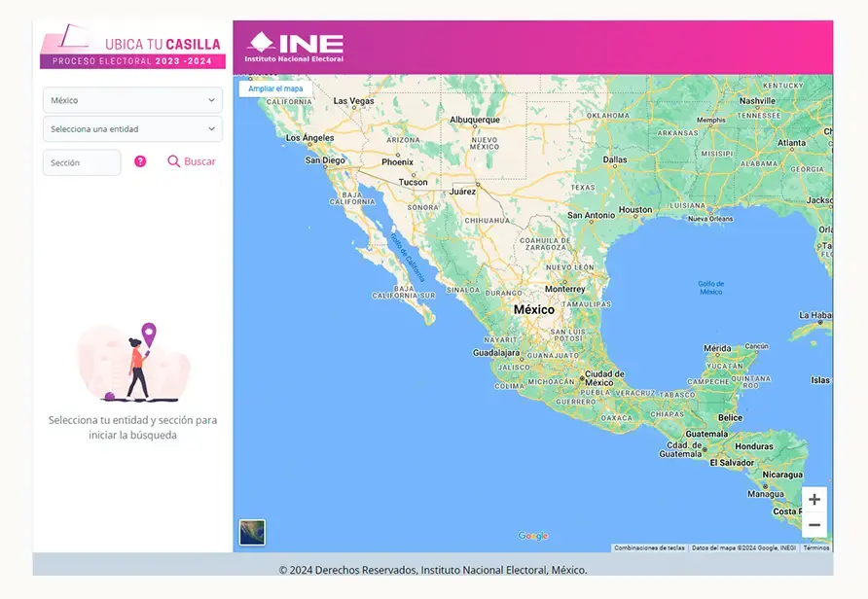Click the Guadalajara city label on map
Image resolution: width=868 pixels, height=599 pixels.
496,352
